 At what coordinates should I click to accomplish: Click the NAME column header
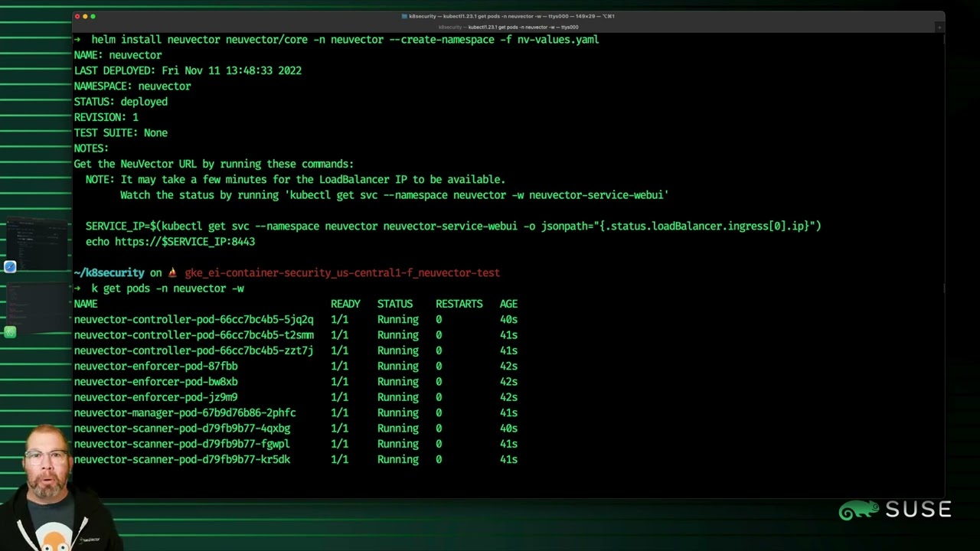tap(86, 304)
